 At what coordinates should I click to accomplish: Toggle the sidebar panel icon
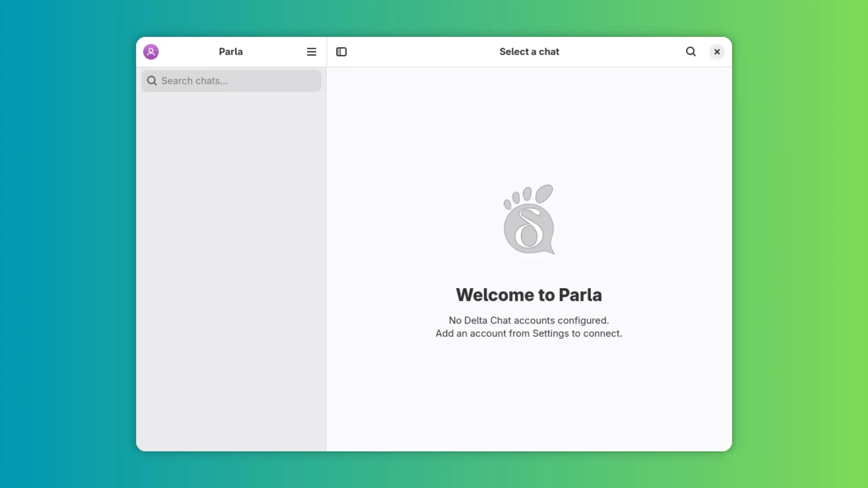[x=341, y=52]
